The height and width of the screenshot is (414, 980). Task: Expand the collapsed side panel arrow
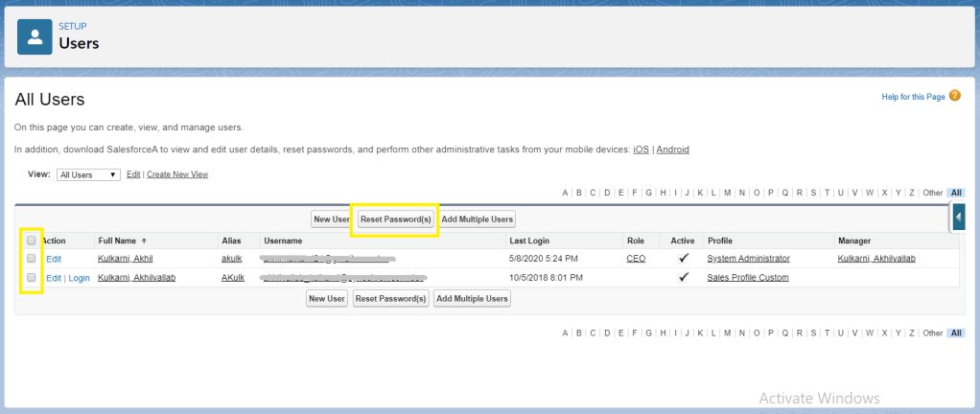coord(960,219)
